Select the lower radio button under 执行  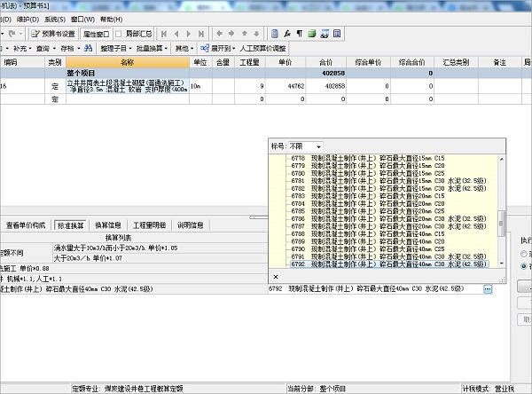(x=522, y=264)
